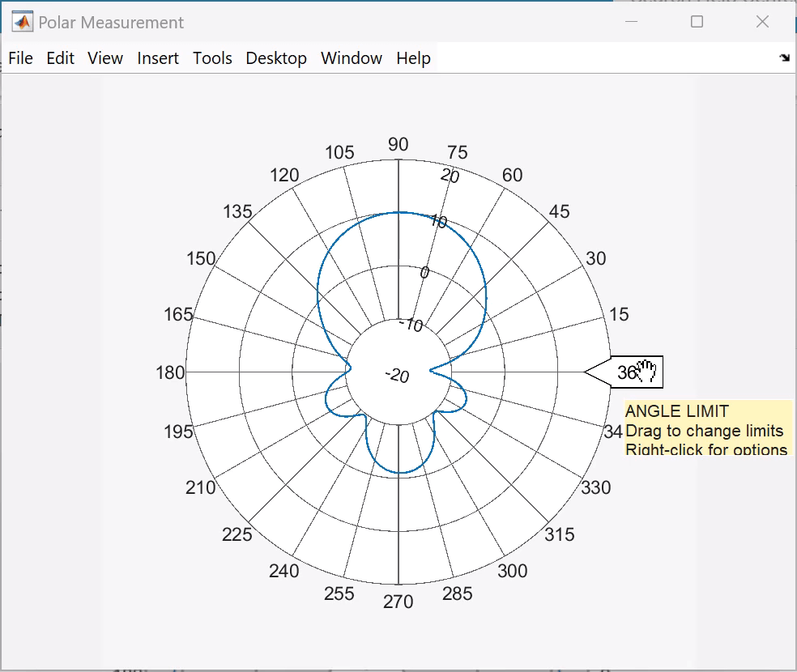Open the Desktop menu
This screenshot has height=672, width=797.
pyautogui.click(x=276, y=58)
